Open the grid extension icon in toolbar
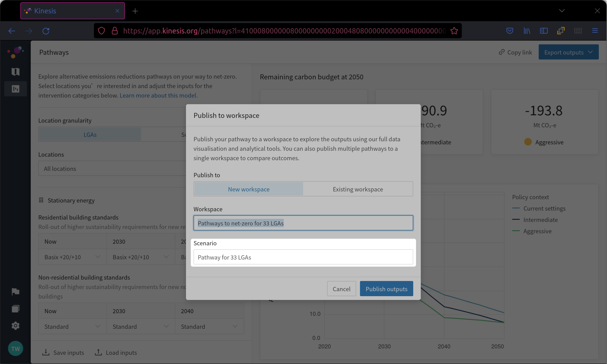The height and width of the screenshot is (364, 607). click(x=578, y=31)
